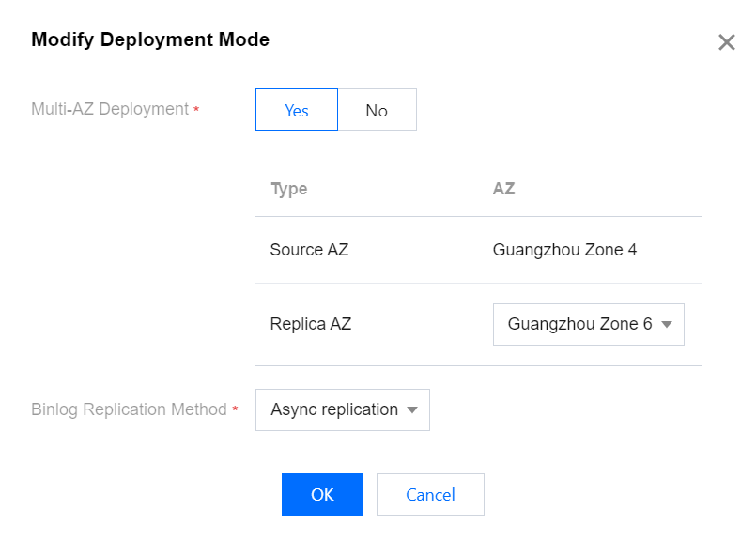Click the Modify Deployment Mode title

pyautogui.click(x=150, y=39)
